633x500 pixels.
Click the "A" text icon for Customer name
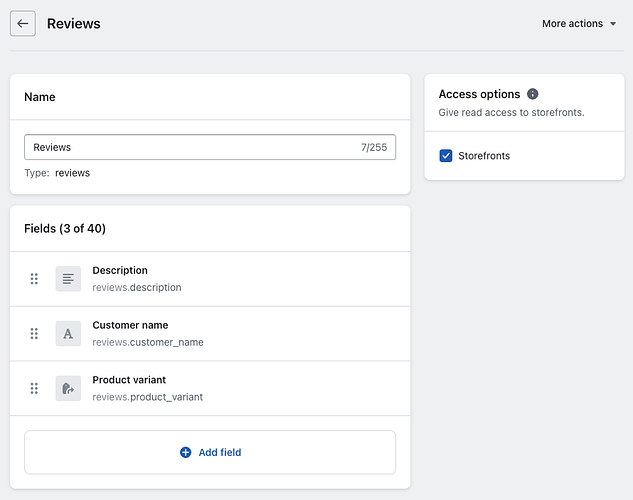(68, 334)
